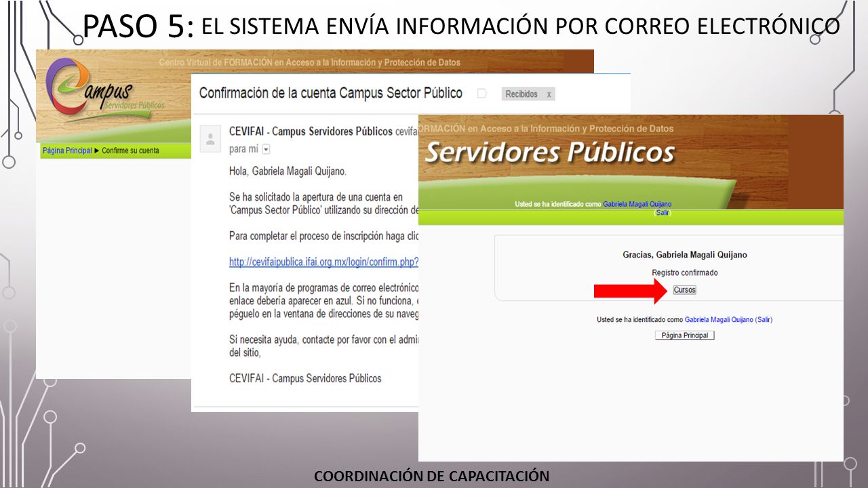The image size is (868, 488).
Task: Click the 'Servidores Públicos' banner title
Action: [x=550, y=152]
